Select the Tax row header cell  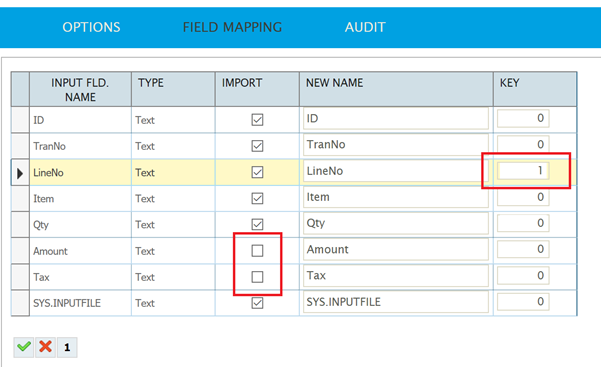tap(20, 277)
